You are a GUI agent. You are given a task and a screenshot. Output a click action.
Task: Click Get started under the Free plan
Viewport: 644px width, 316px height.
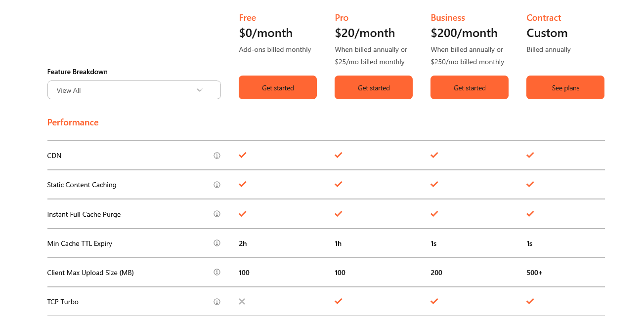pos(277,87)
